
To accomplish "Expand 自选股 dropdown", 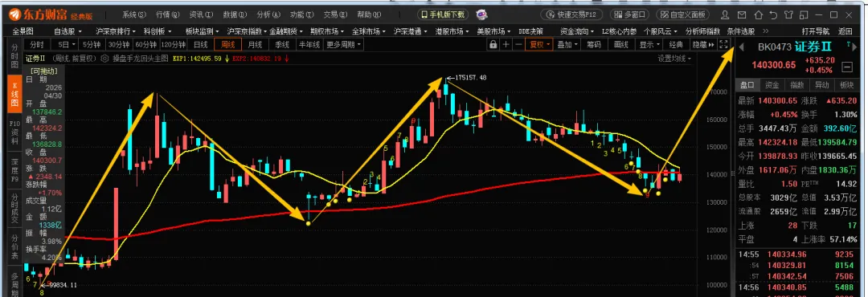I will [68, 31].
